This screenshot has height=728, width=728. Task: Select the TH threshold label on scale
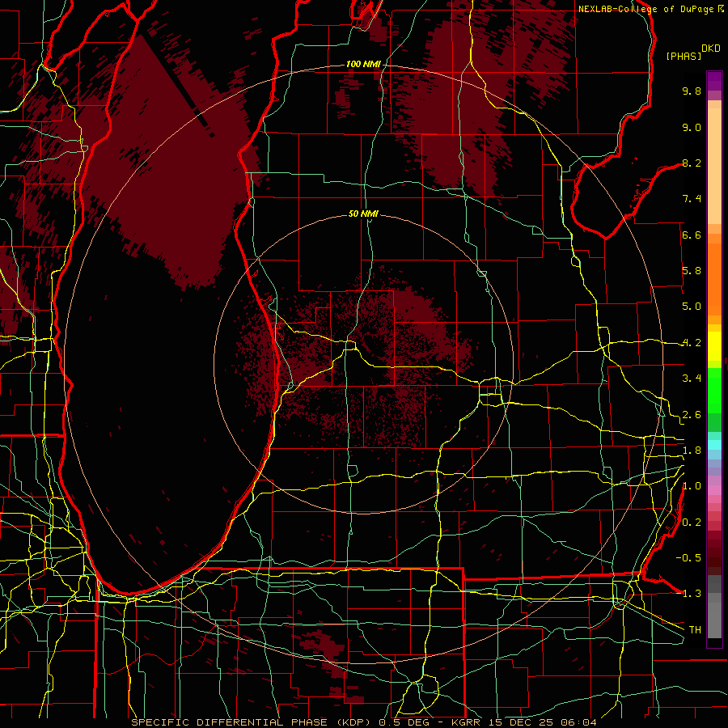[x=695, y=630]
